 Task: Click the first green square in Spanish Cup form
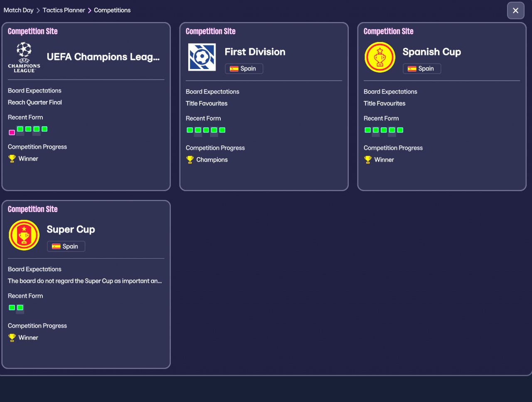point(368,130)
